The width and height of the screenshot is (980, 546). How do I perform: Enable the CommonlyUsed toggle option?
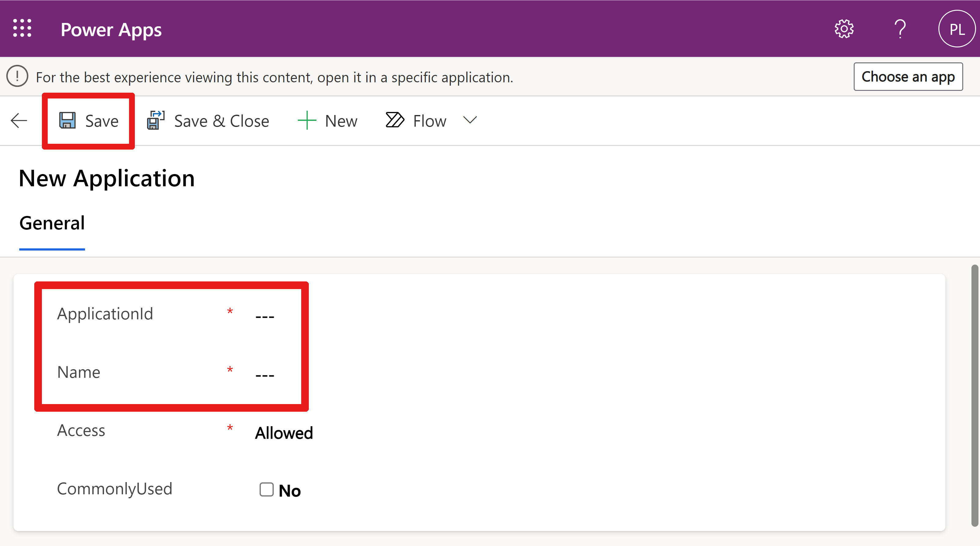pos(266,489)
